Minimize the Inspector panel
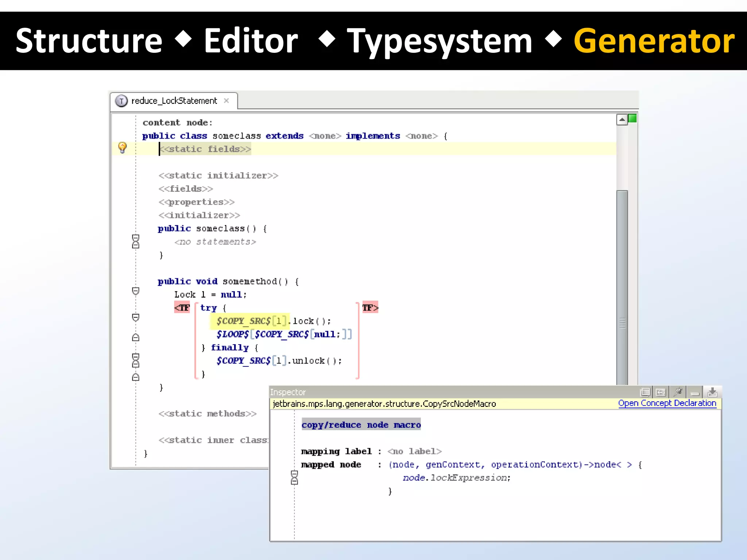 pos(695,393)
